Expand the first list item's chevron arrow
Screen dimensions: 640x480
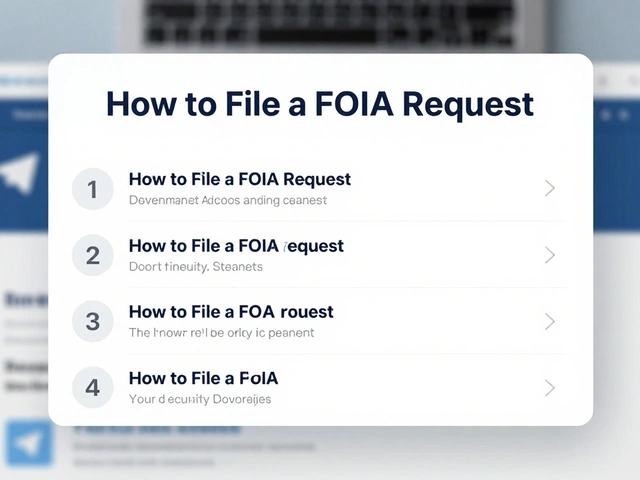(x=549, y=188)
